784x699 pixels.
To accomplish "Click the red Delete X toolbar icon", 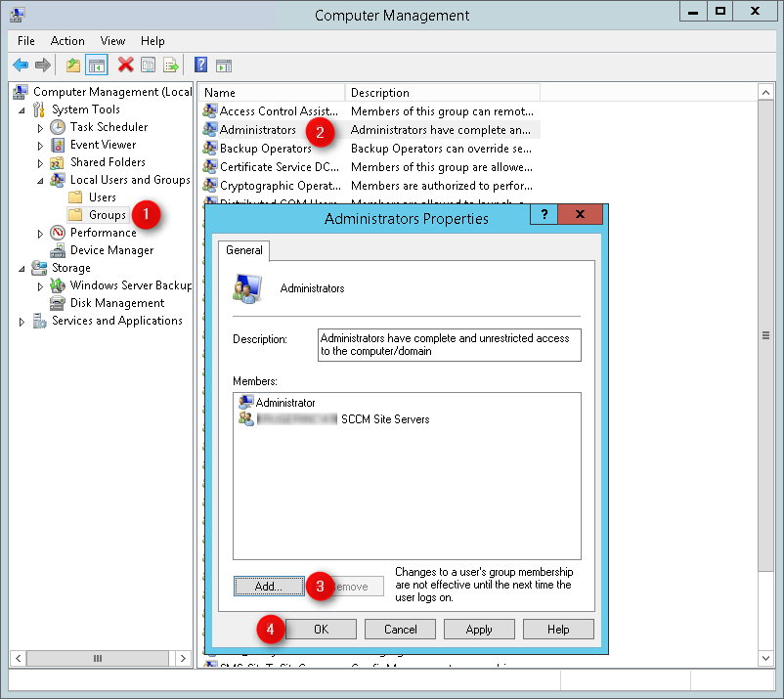I will [x=125, y=65].
